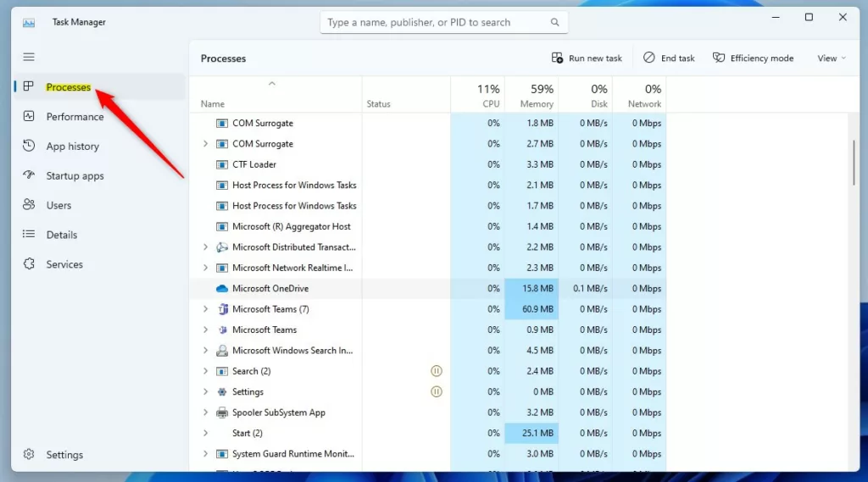Expand the Search (2) group
This screenshot has height=482, width=868.
click(205, 371)
